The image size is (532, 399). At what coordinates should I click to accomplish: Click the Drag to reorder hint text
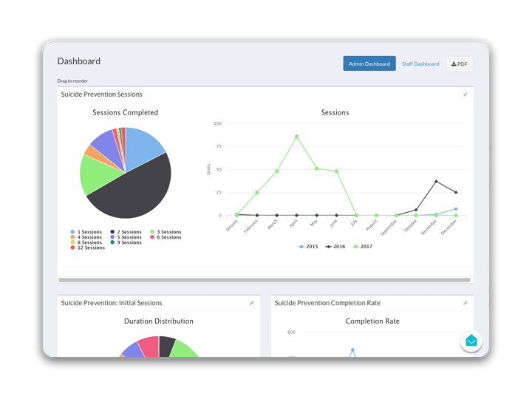click(x=72, y=81)
